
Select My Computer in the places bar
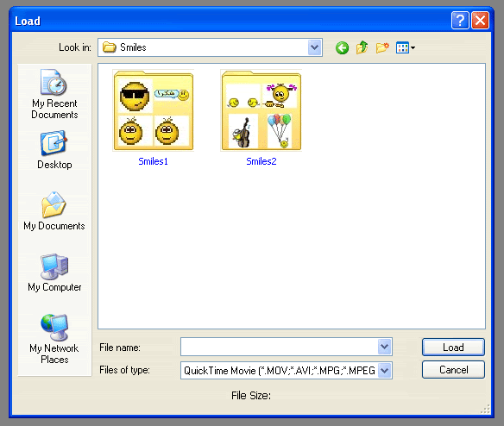54,273
